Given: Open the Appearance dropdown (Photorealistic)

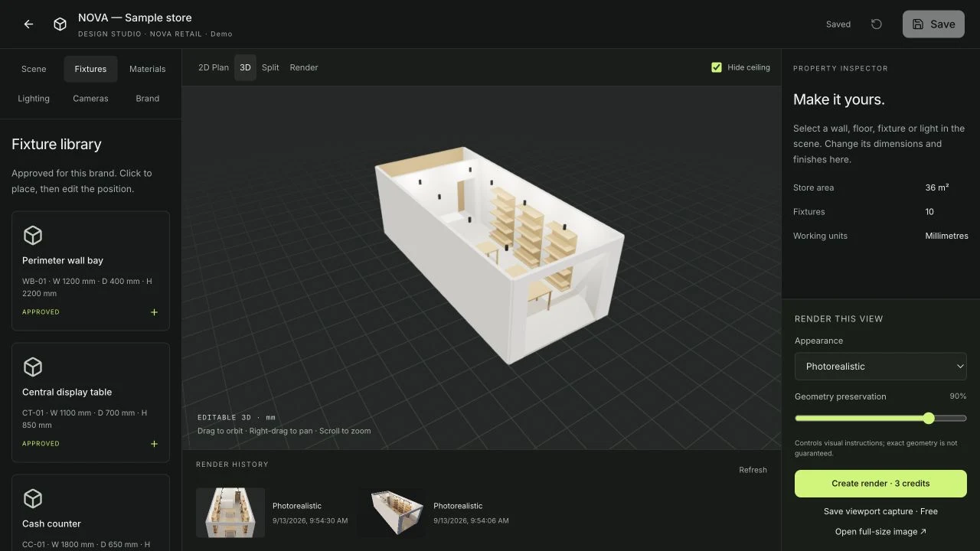Looking at the screenshot, I should pos(880,367).
